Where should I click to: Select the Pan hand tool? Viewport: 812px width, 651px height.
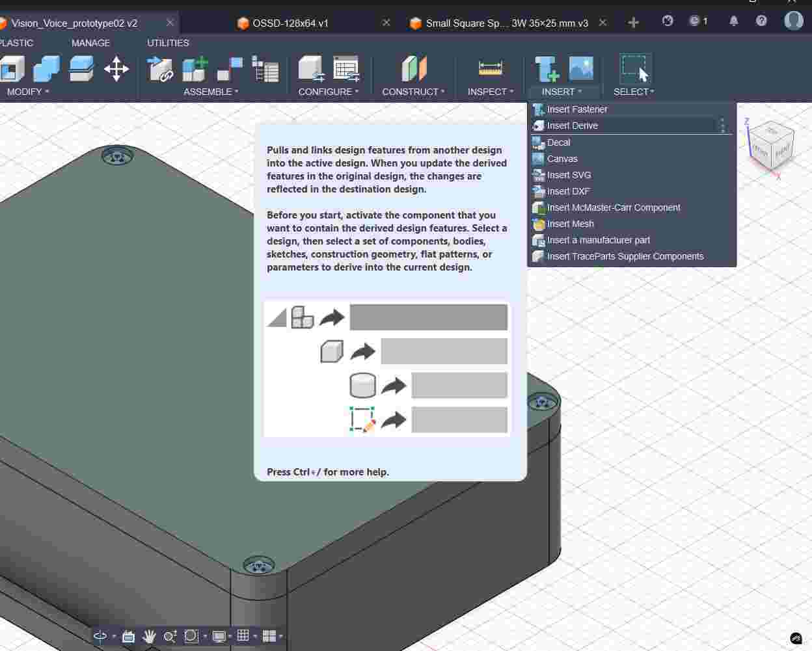(149, 636)
